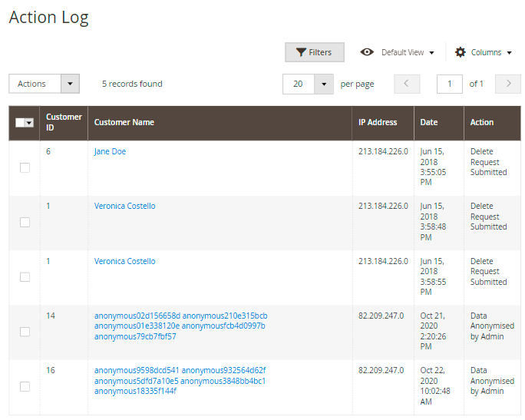Click the funnel icon on Filters
The image size is (525, 420).
pyautogui.click(x=300, y=52)
